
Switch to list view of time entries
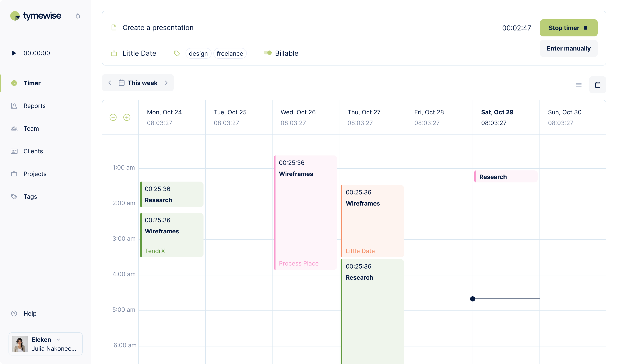(579, 85)
